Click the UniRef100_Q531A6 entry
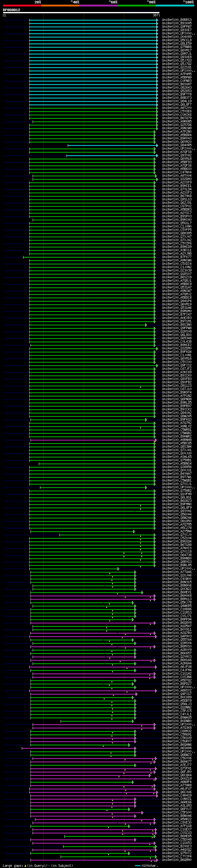 (177, 308)
